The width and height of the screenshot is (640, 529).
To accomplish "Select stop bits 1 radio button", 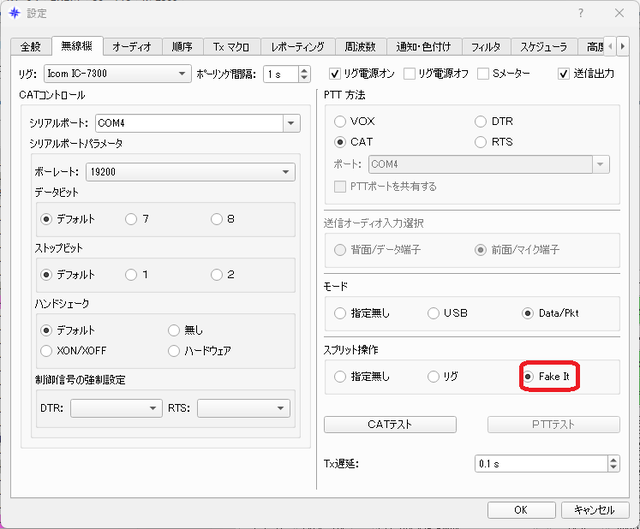I will point(131,275).
